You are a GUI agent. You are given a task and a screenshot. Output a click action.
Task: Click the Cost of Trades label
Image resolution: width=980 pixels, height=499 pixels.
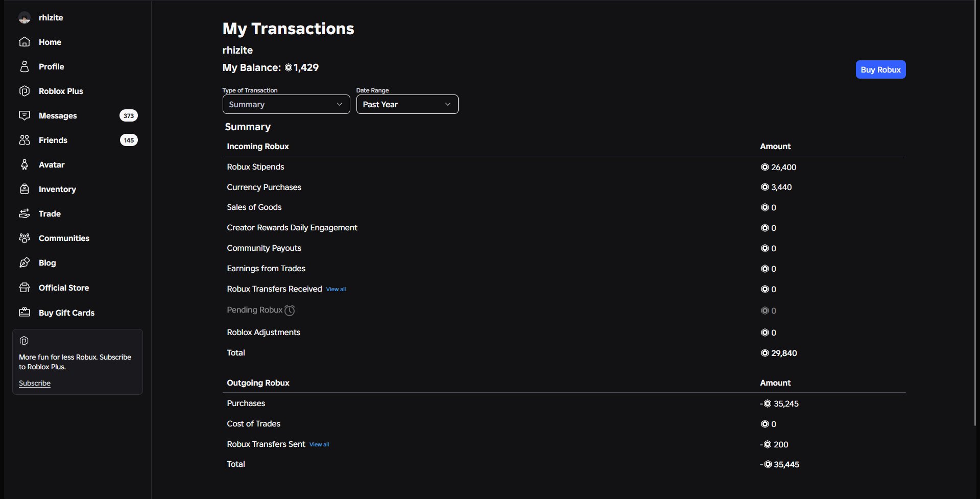pyautogui.click(x=254, y=423)
